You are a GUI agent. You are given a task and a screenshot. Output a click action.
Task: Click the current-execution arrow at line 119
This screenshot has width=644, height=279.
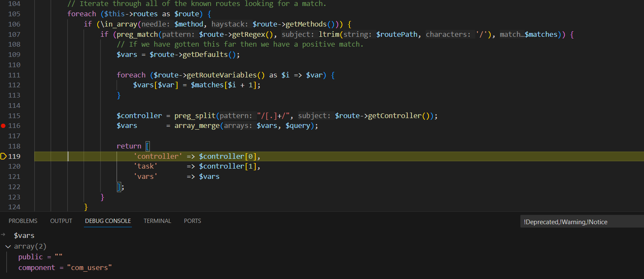pos(3,156)
